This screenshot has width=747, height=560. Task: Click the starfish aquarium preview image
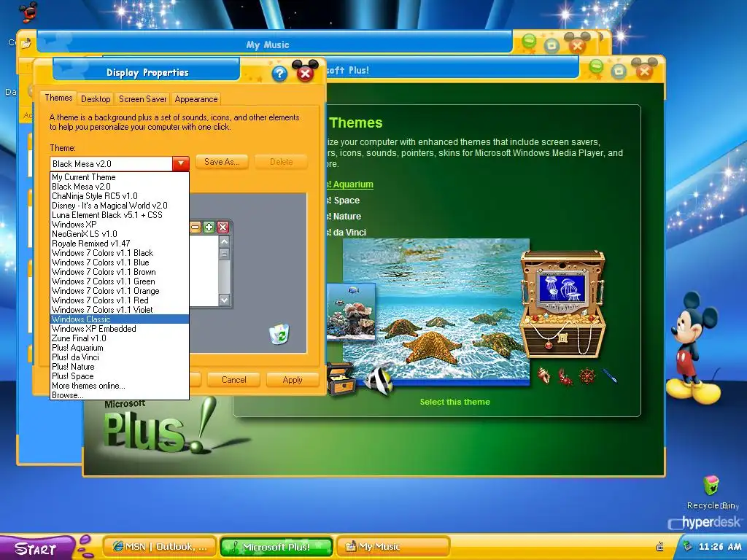(436, 311)
